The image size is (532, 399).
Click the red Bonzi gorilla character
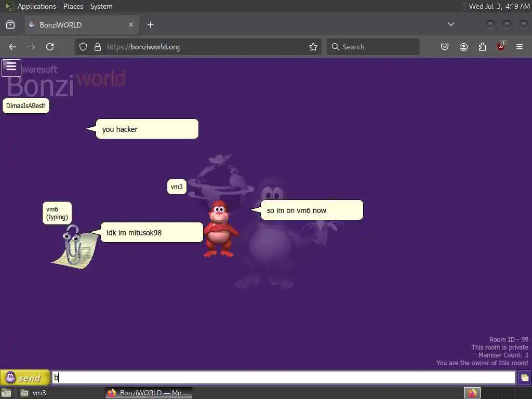click(x=220, y=229)
